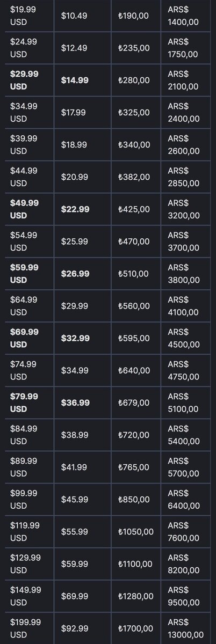Select the ₺190,00 Turkish lira cell
This screenshot has height=644, width=216.
coord(135,16)
